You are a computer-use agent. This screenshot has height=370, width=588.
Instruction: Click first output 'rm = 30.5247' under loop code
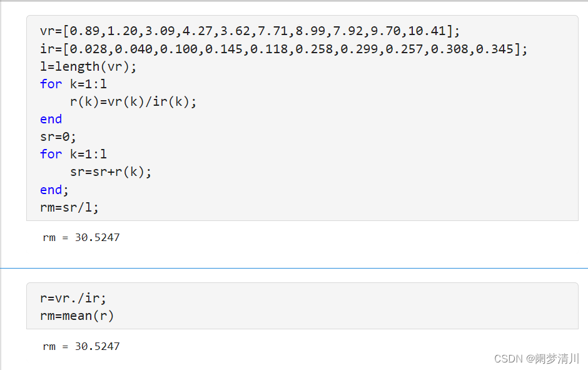click(x=81, y=238)
